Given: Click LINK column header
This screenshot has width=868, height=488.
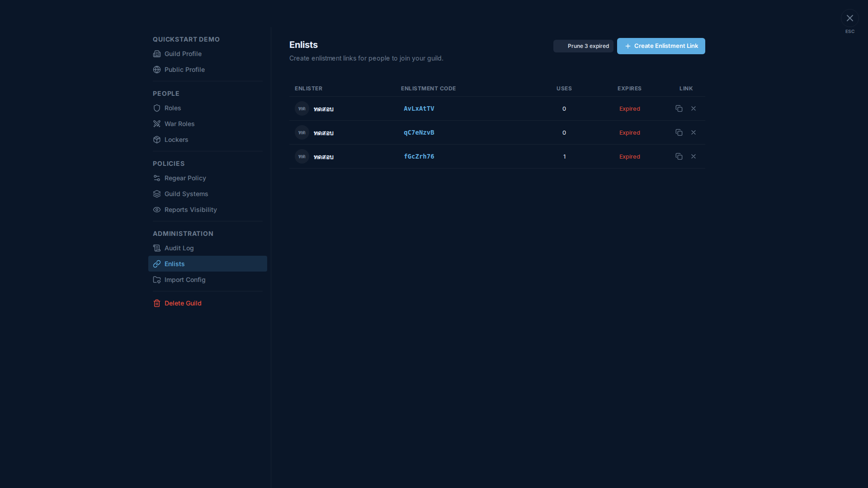Looking at the screenshot, I should click(686, 89).
